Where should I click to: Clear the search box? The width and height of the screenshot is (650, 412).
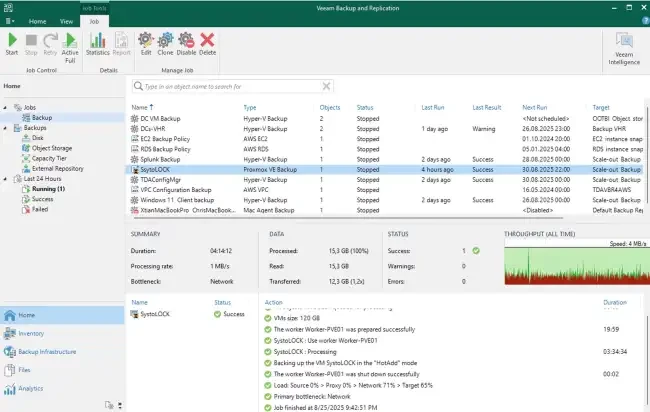click(x=326, y=86)
